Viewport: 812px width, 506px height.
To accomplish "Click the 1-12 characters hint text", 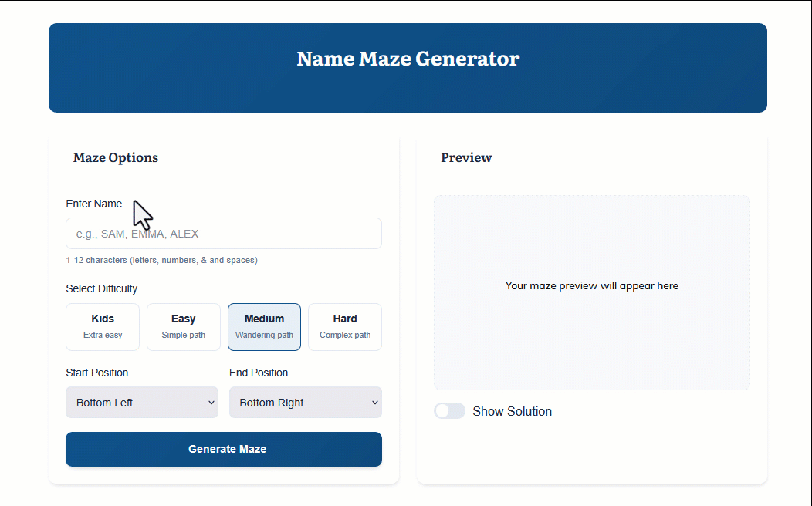I will [162, 260].
